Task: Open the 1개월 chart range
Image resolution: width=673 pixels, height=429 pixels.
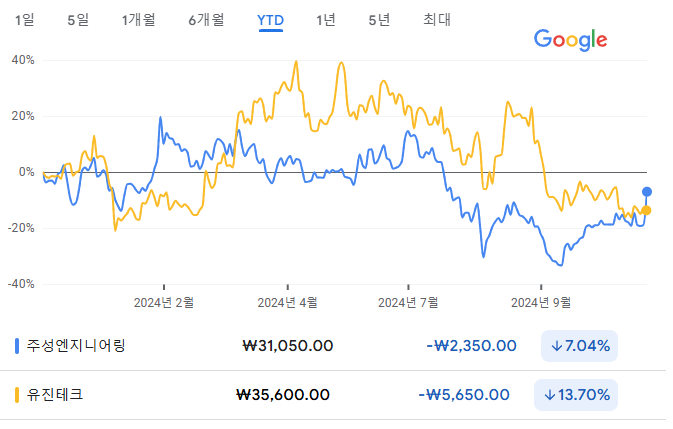Action: [138, 20]
